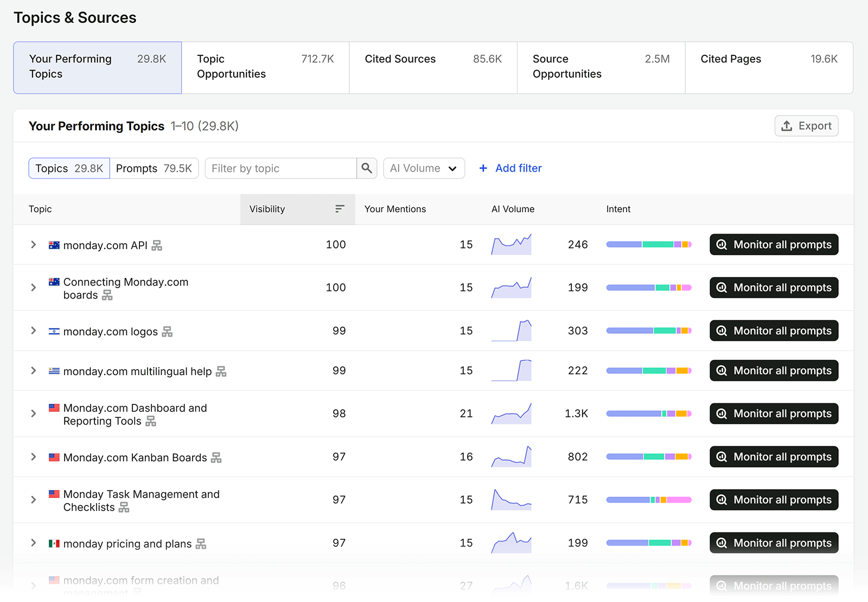Screen dimensions: 868x602
Task: Click the AI Volume sparkline for monday.com logos
Action: coord(511,331)
